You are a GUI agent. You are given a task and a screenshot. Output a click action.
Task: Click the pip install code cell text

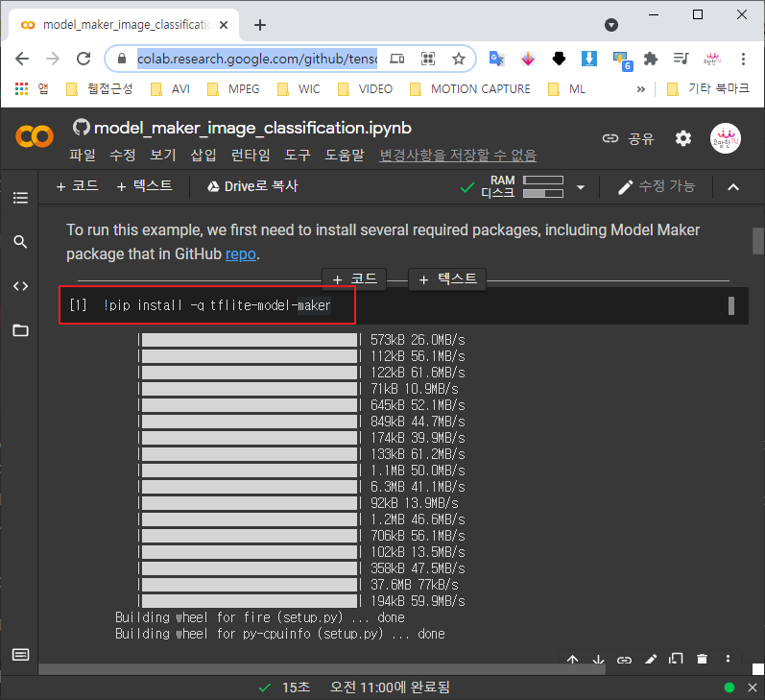217,305
